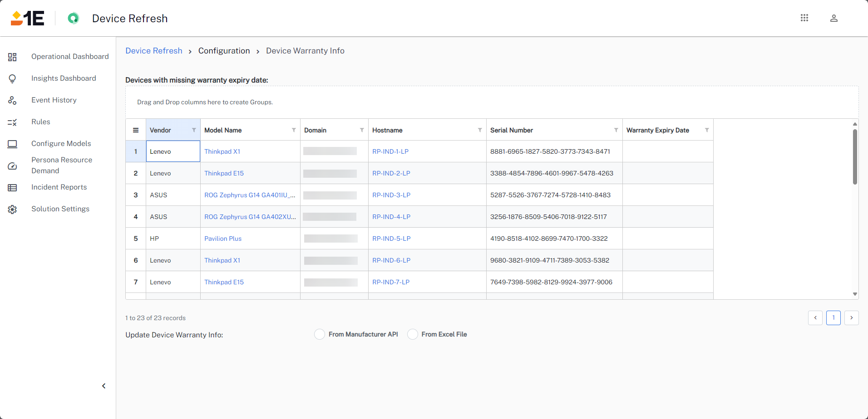Go to Incident Reports in sidebar
This screenshot has height=419, width=868.
59,187
